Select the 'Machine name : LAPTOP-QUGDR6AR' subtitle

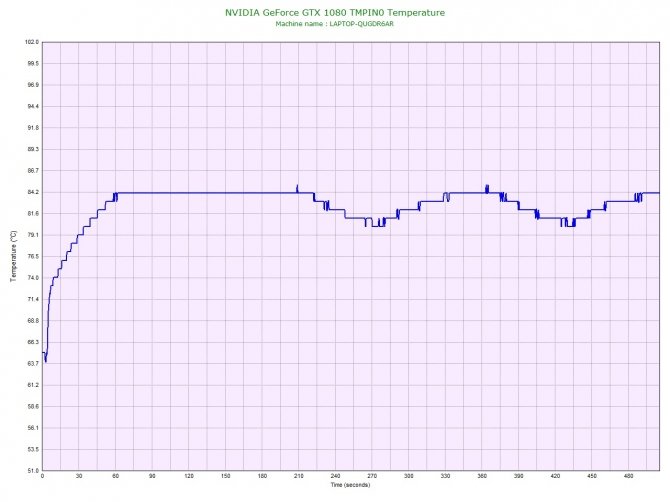pos(335,24)
